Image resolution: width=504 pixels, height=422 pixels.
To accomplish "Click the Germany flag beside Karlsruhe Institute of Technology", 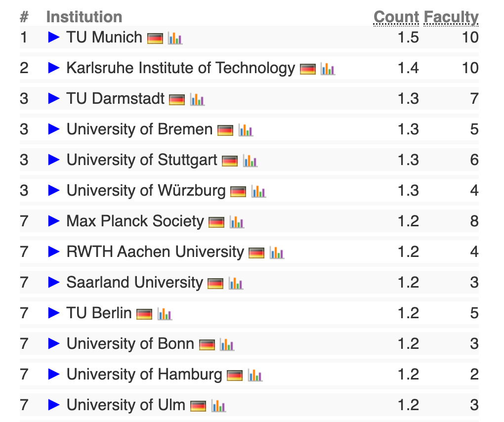I will click(x=307, y=69).
